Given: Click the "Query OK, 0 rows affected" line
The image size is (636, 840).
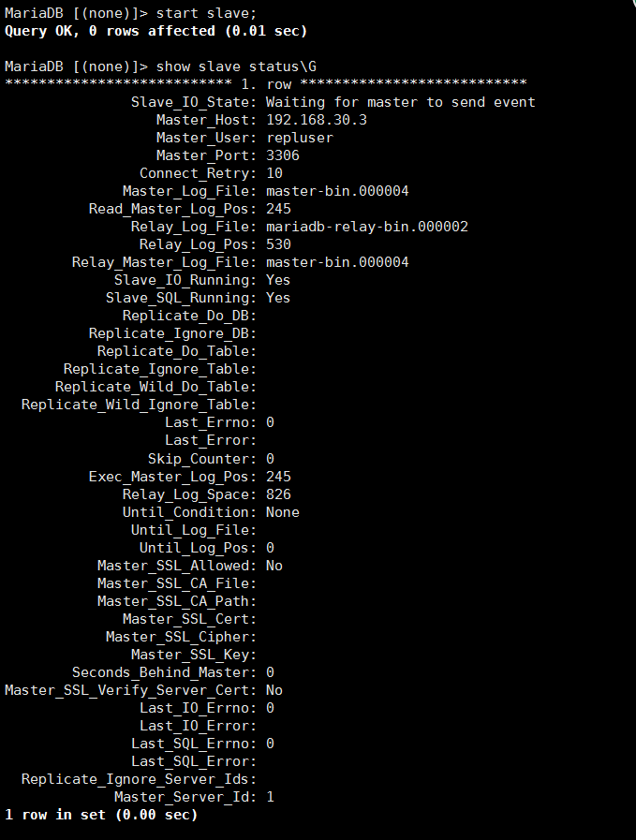Looking at the screenshot, I should point(155,31).
